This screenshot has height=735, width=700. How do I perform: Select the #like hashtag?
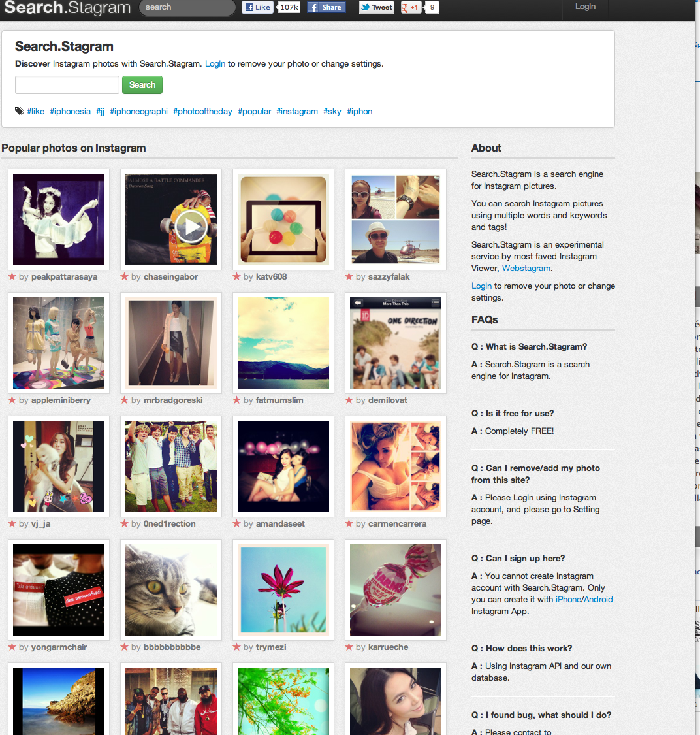[36, 112]
